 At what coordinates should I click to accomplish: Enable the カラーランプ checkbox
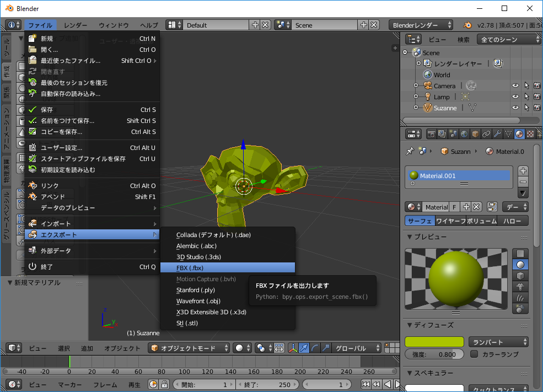[x=474, y=354]
